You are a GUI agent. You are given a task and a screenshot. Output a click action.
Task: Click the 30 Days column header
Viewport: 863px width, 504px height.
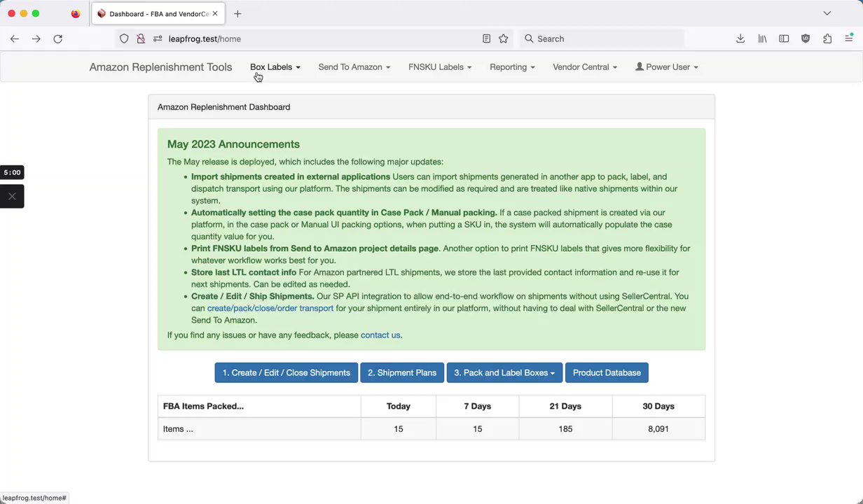coord(658,406)
